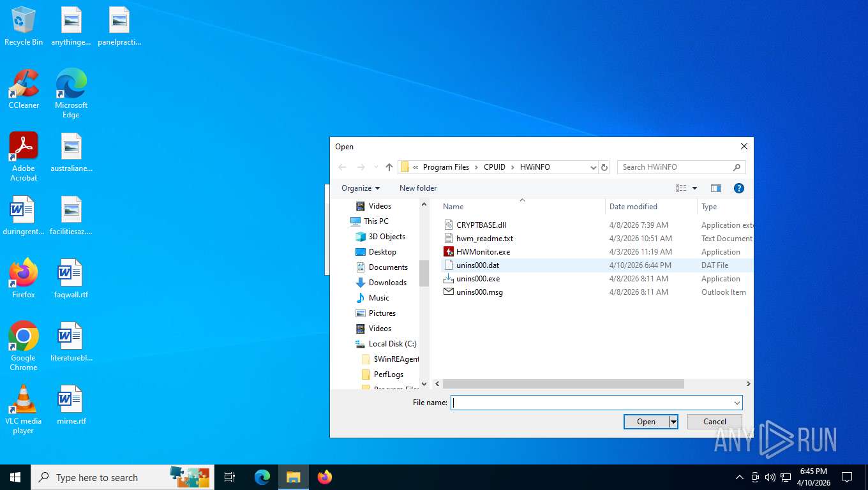Navigate to Program Files breadcrumb

pos(446,167)
